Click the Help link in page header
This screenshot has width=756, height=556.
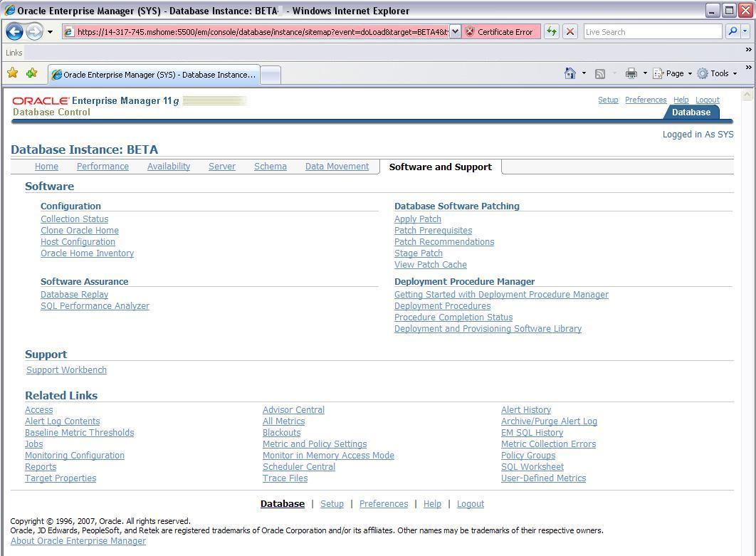(x=681, y=100)
